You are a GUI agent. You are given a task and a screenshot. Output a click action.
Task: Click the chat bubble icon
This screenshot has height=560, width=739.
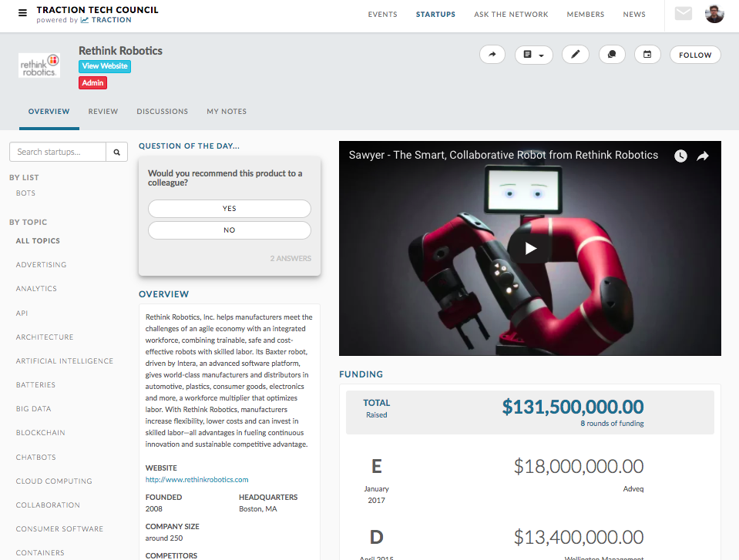[612, 55]
